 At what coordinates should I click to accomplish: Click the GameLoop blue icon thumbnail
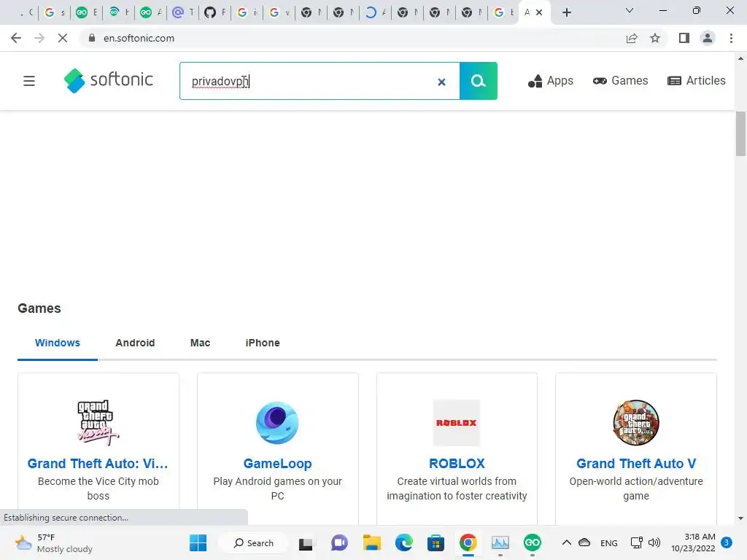(277, 423)
